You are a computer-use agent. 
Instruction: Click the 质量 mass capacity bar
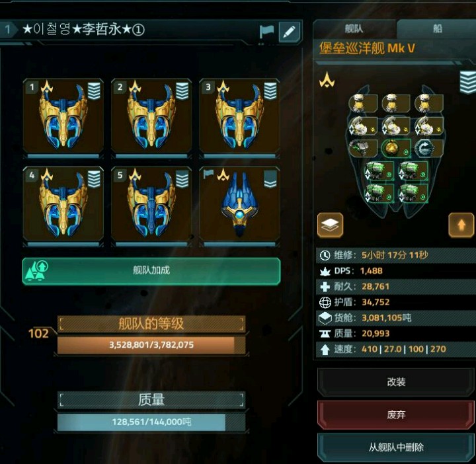pos(151,422)
